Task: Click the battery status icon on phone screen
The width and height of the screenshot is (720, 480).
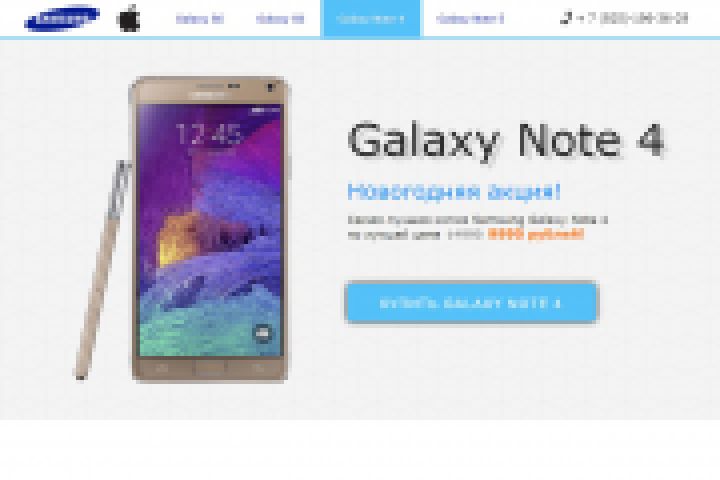Action: [257, 110]
